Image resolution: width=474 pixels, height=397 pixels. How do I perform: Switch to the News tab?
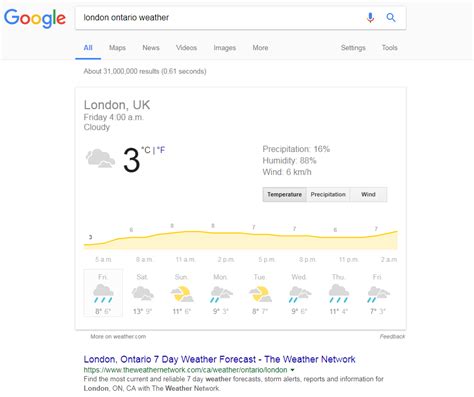tap(151, 48)
